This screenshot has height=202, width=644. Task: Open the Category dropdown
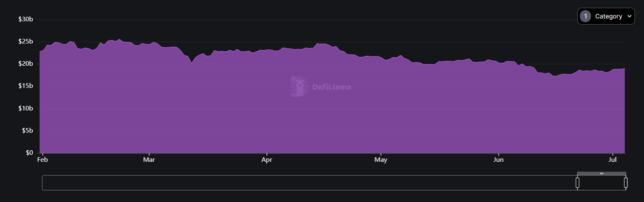(606, 16)
